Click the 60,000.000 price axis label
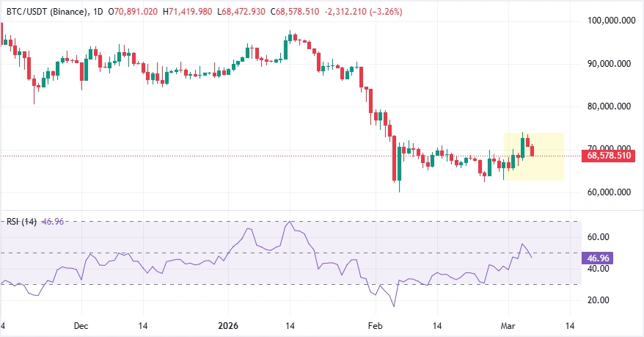 612,192
